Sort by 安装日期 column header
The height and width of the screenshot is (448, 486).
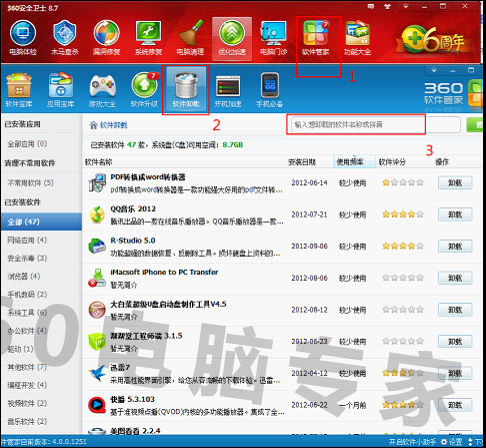[302, 162]
